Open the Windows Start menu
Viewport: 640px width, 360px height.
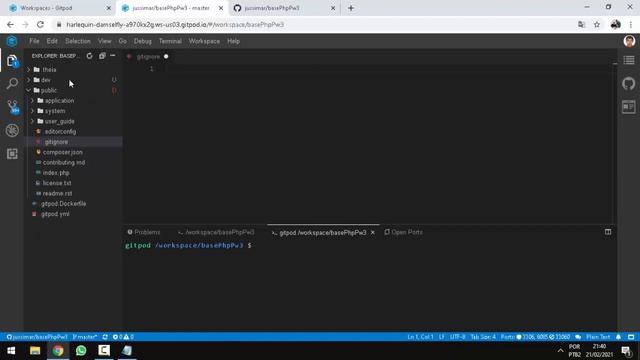tap(11, 350)
